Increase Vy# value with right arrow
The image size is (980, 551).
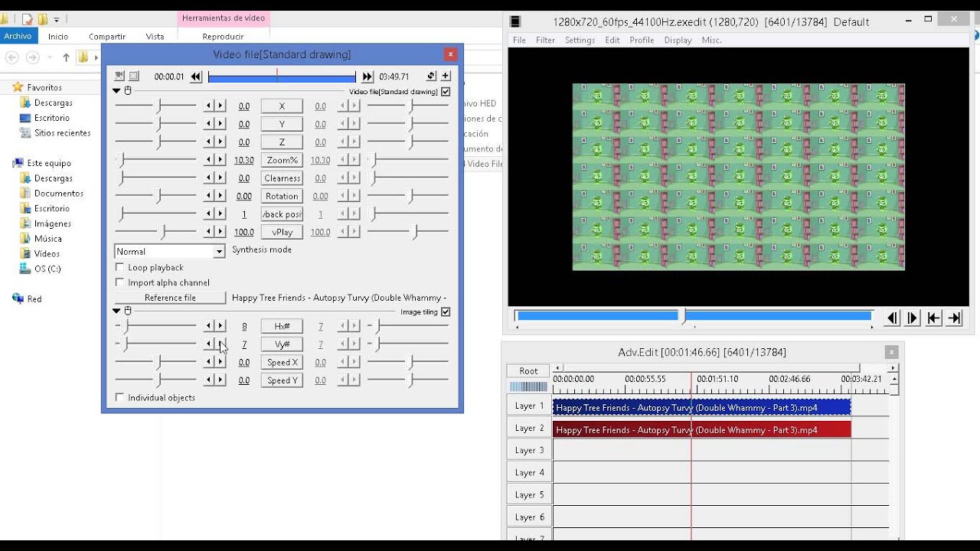(x=220, y=344)
